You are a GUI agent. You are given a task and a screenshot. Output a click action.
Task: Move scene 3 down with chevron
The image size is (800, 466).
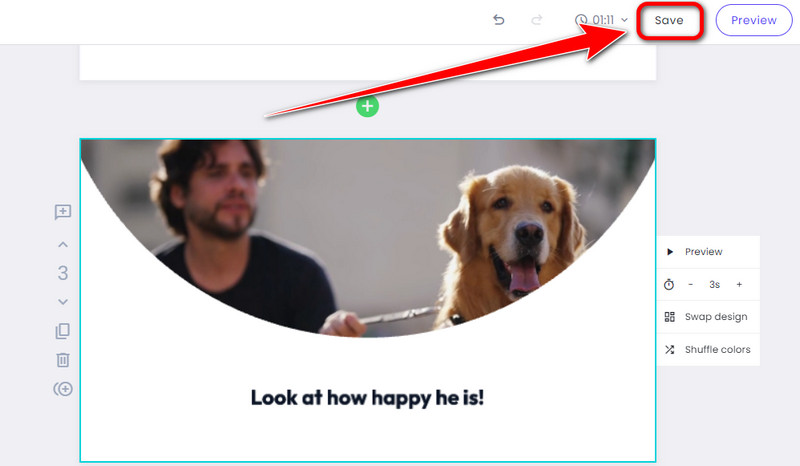pyautogui.click(x=63, y=302)
